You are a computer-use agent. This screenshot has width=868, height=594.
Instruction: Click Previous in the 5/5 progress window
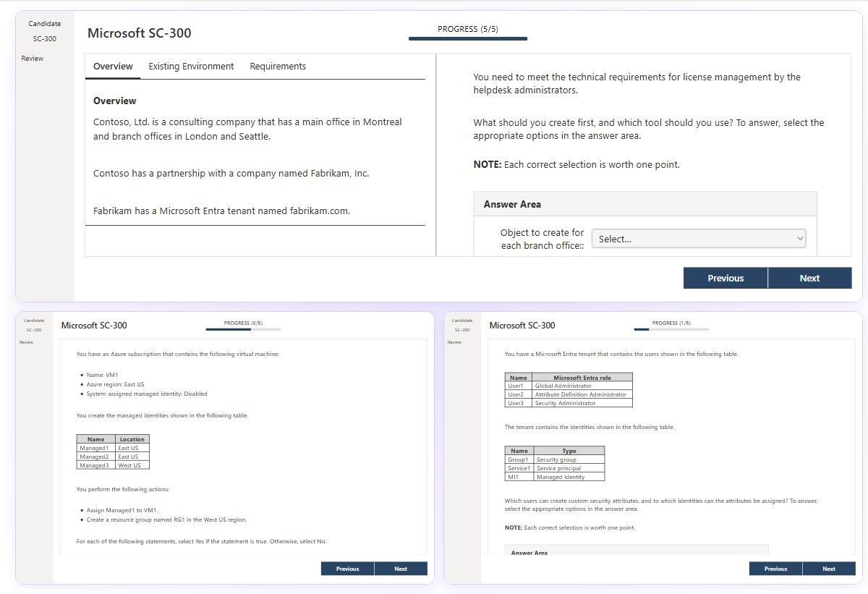(726, 278)
